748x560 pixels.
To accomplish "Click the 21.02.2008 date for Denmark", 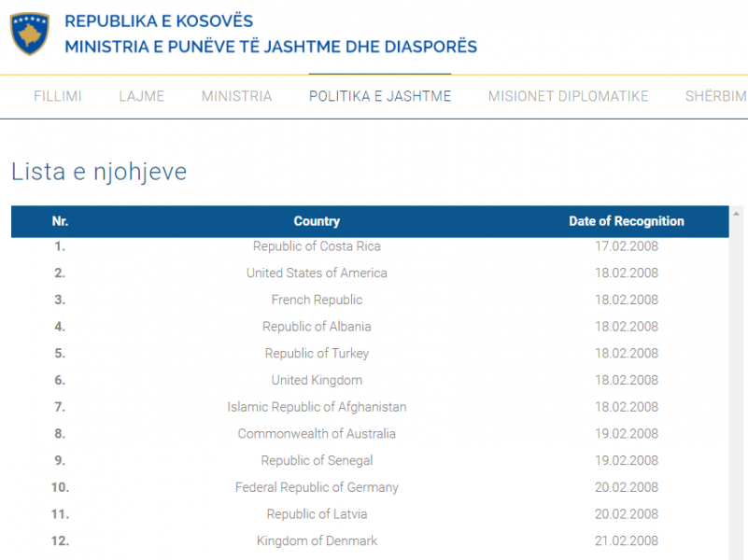I will [627, 541].
